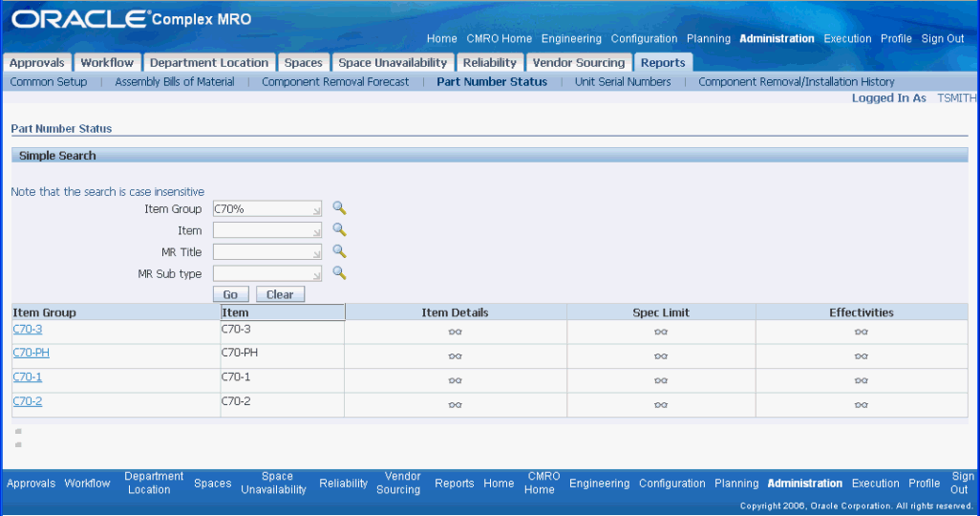Click Sign Out in top navigation
980x516 pixels.
click(x=943, y=39)
